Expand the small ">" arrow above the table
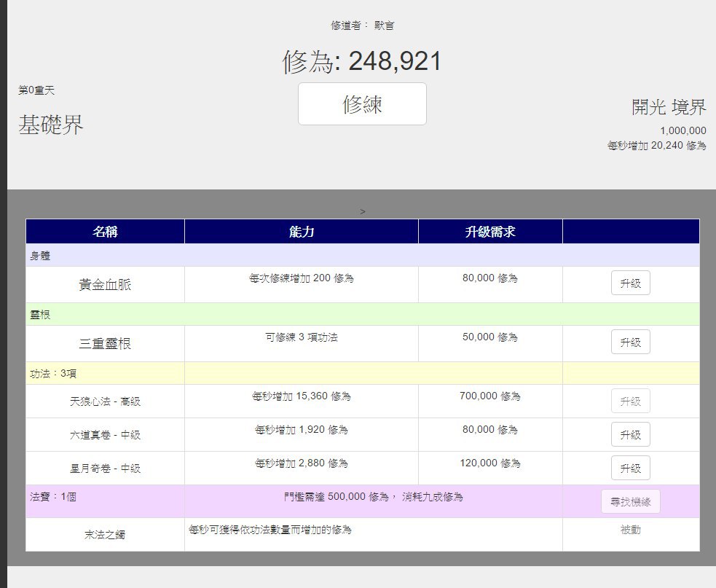The width and height of the screenshot is (716, 588). pos(363,211)
